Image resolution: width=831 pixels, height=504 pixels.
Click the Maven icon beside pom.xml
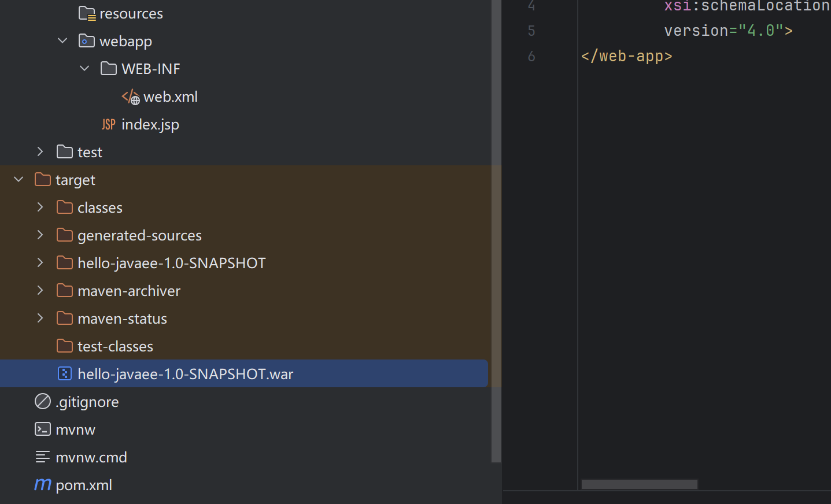(43, 484)
